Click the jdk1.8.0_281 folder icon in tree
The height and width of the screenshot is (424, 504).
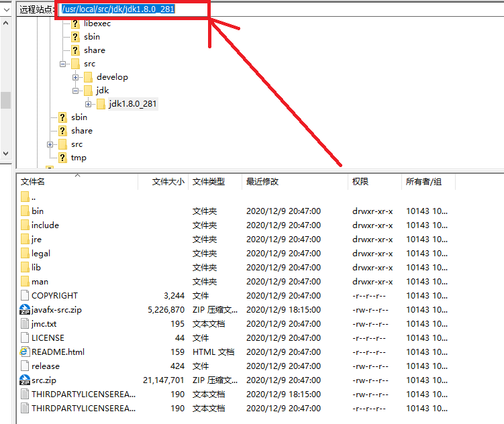[x=101, y=104]
